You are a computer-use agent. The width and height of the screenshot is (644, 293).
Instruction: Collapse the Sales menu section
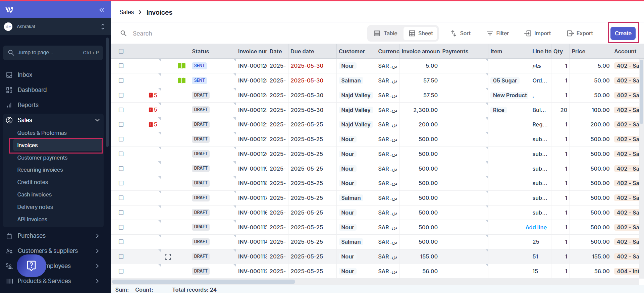tap(97, 120)
